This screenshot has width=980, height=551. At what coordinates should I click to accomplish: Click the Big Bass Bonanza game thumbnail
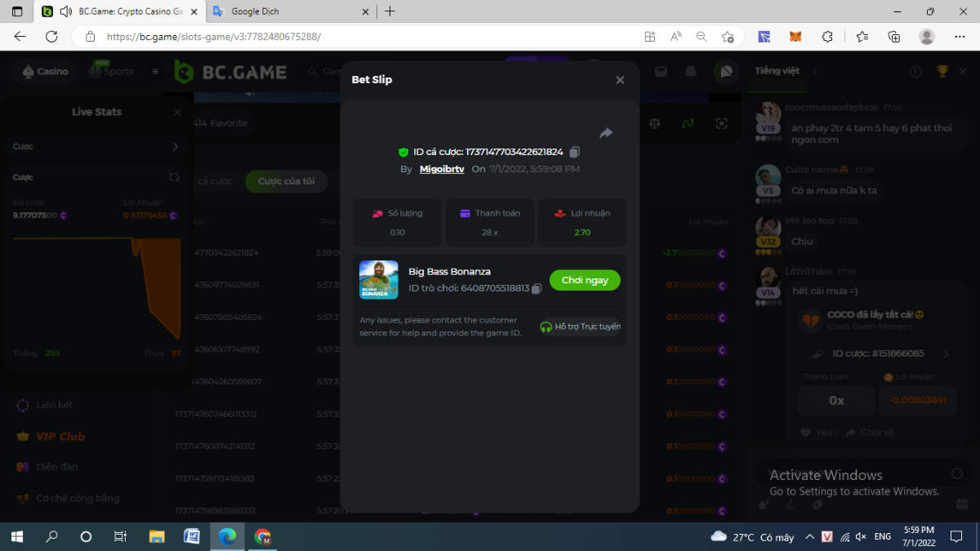[x=379, y=280]
